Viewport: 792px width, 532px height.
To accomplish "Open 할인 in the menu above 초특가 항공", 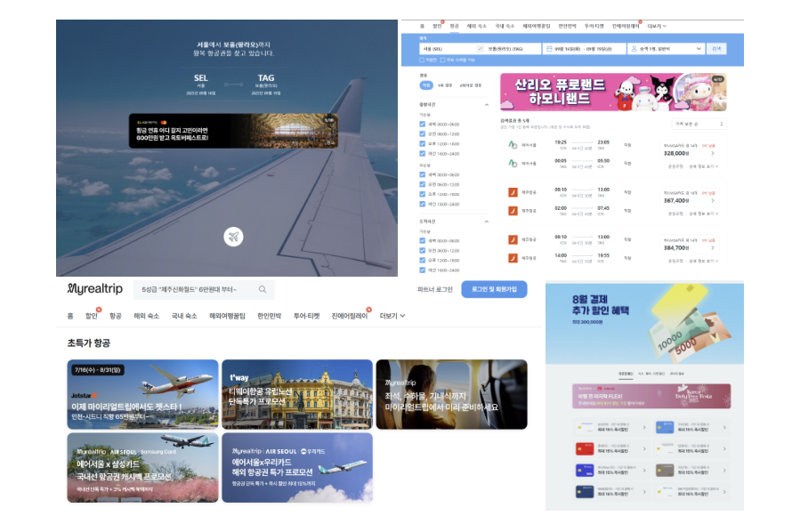I will click(92, 316).
